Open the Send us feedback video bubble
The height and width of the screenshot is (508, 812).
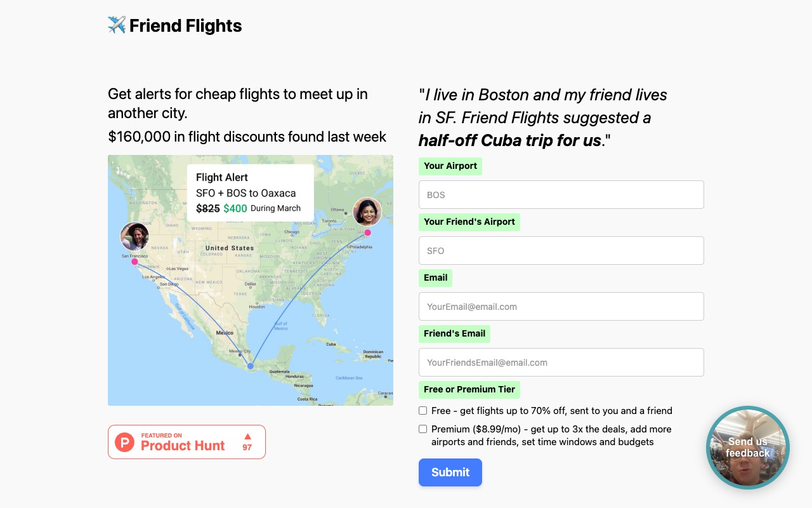(x=747, y=447)
